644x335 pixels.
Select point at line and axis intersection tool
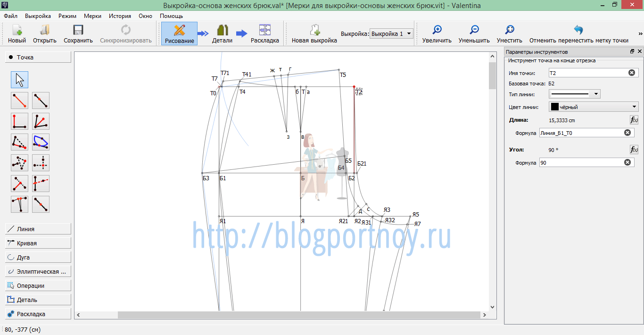(x=41, y=184)
